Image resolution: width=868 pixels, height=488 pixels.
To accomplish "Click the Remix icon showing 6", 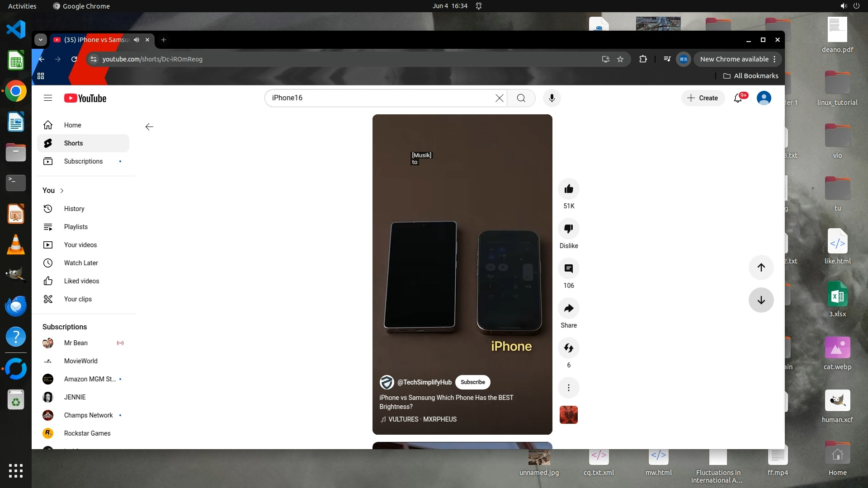I will pyautogui.click(x=569, y=348).
